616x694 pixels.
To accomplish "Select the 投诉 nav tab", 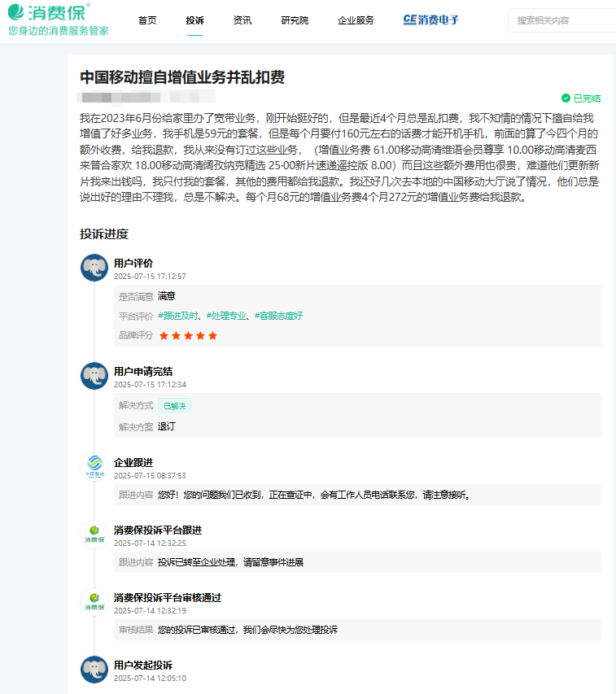I will coord(194,20).
